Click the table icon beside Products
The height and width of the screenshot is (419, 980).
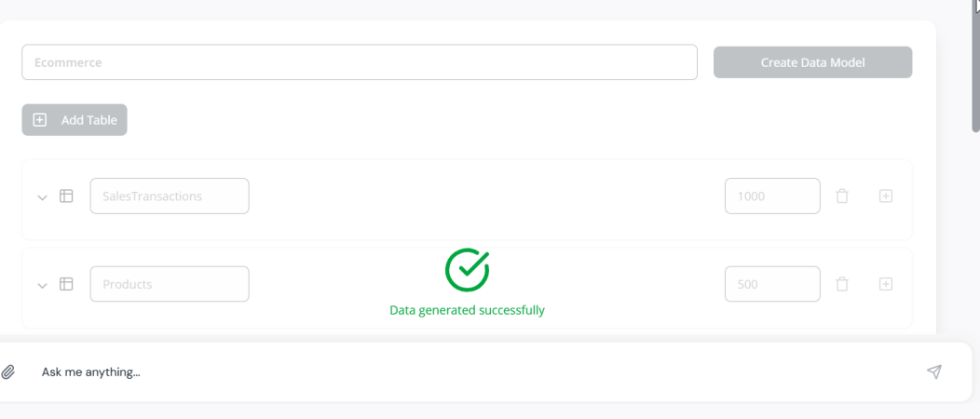click(x=66, y=284)
